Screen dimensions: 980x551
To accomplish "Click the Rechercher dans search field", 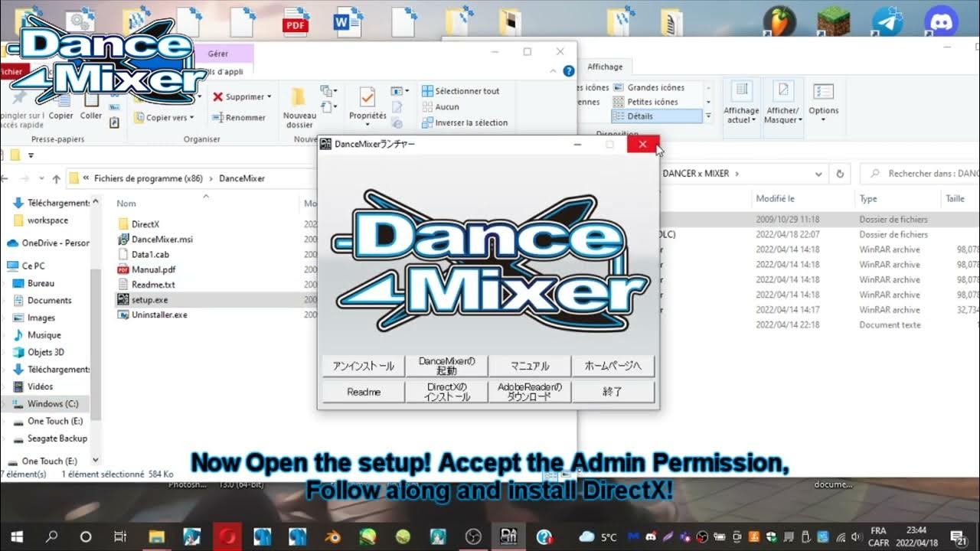I will point(920,174).
